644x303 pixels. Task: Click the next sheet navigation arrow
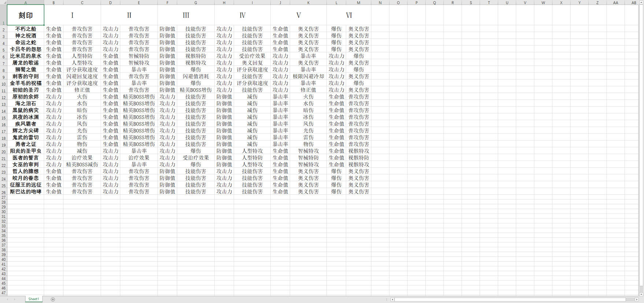[x=15, y=299]
